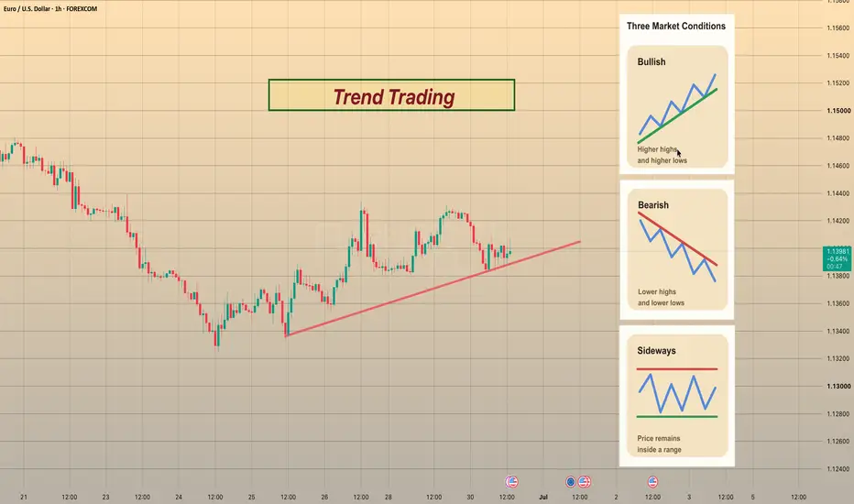Click the Bullish zigzag uptrend illustration
The image size is (854, 504).
(677, 108)
